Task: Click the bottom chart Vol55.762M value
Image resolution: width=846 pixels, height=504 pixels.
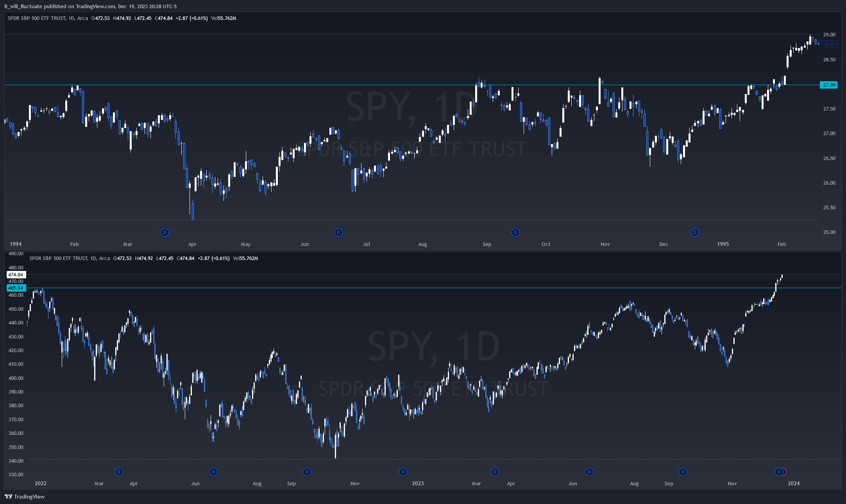Action: [x=245, y=258]
